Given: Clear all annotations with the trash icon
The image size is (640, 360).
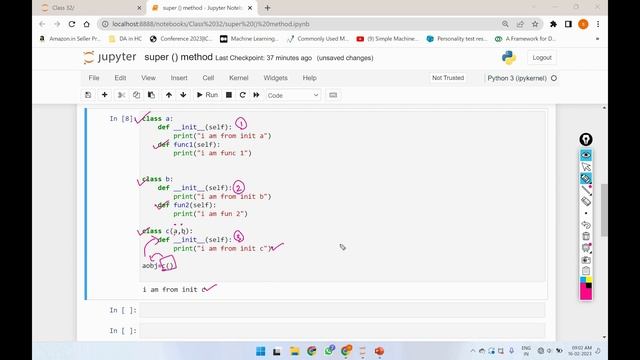Looking at the screenshot, I should (x=586, y=236).
